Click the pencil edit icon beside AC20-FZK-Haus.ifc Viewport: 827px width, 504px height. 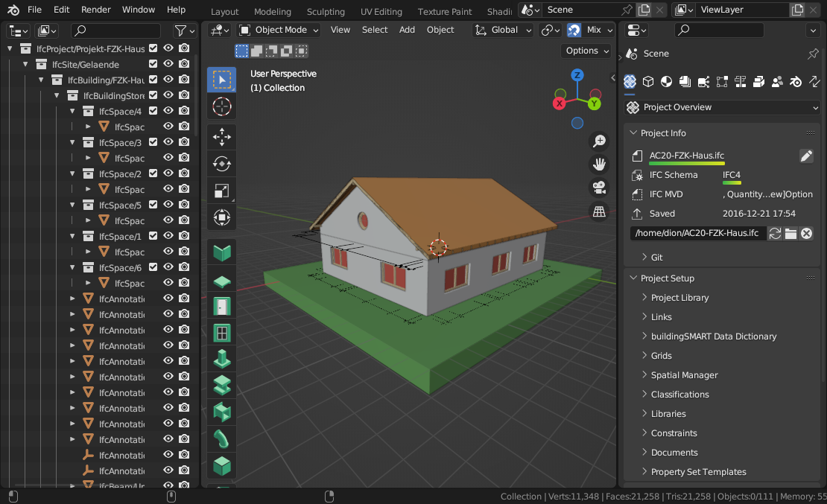tap(806, 156)
